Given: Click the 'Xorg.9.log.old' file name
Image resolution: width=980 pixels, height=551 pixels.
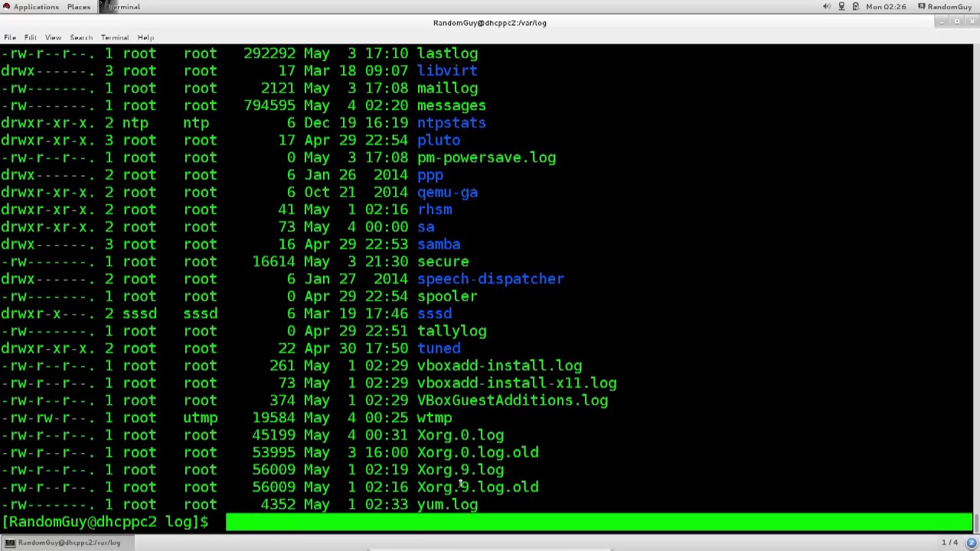Looking at the screenshot, I should point(478,487).
